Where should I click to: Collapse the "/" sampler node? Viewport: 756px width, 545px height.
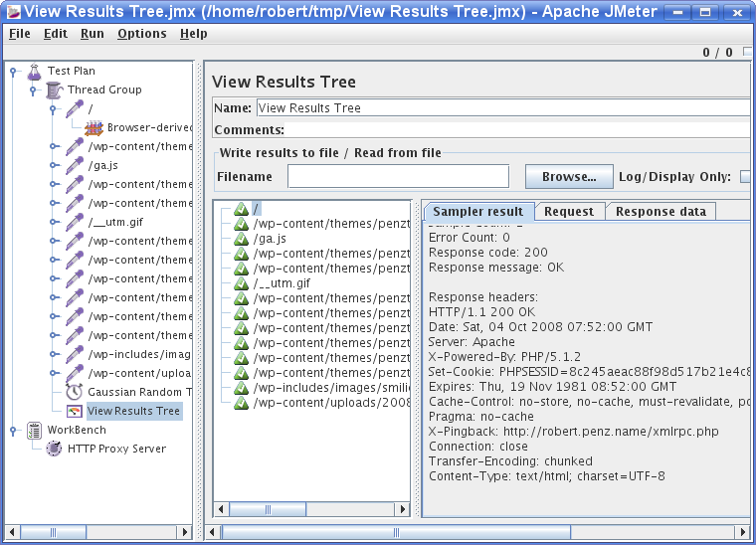[x=53, y=109]
